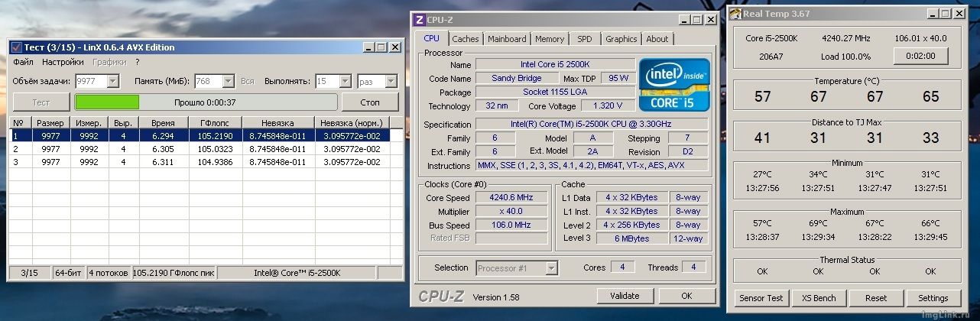980x321 pixels.
Task: Click the Intel Core i5 logo in CPU-Z
Action: (675, 85)
